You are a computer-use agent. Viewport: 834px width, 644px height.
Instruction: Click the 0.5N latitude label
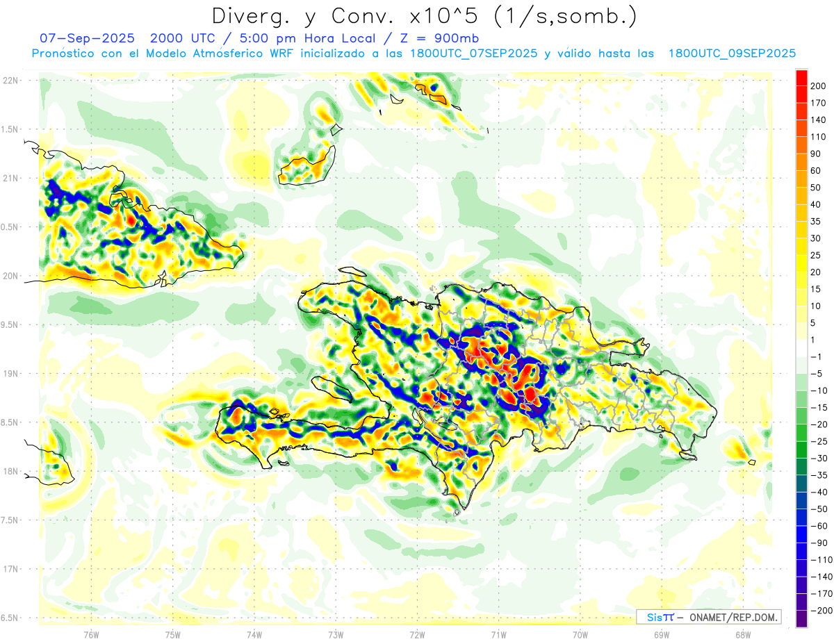tap(10, 227)
